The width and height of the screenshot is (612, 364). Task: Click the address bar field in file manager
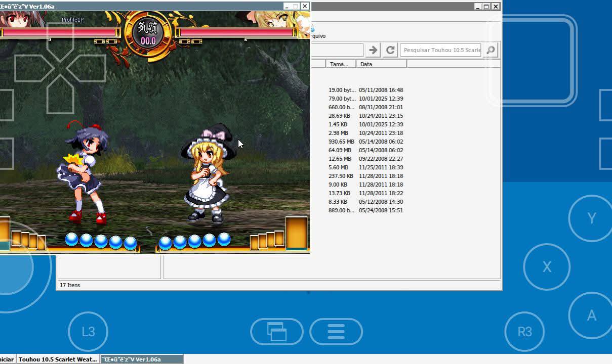pos(337,50)
